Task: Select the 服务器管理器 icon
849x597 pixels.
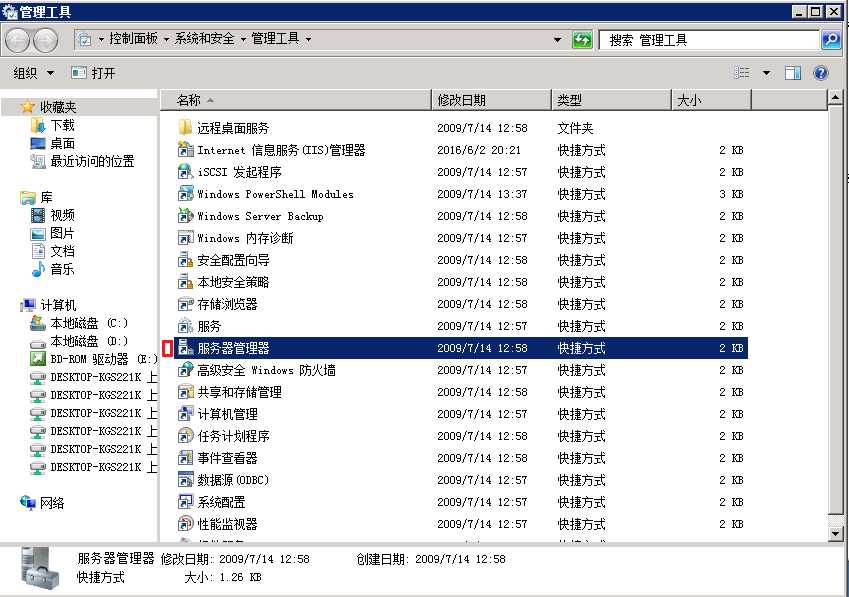Action: (185, 348)
